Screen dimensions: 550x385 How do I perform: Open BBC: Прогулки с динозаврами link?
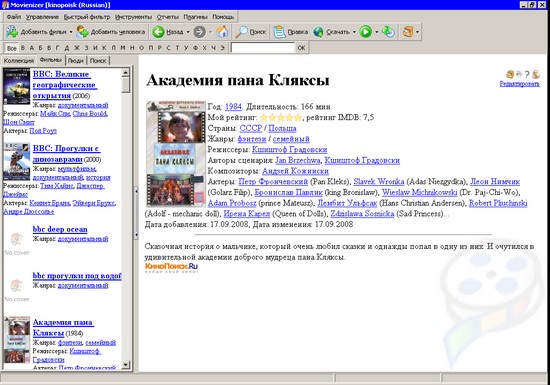point(66,154)
